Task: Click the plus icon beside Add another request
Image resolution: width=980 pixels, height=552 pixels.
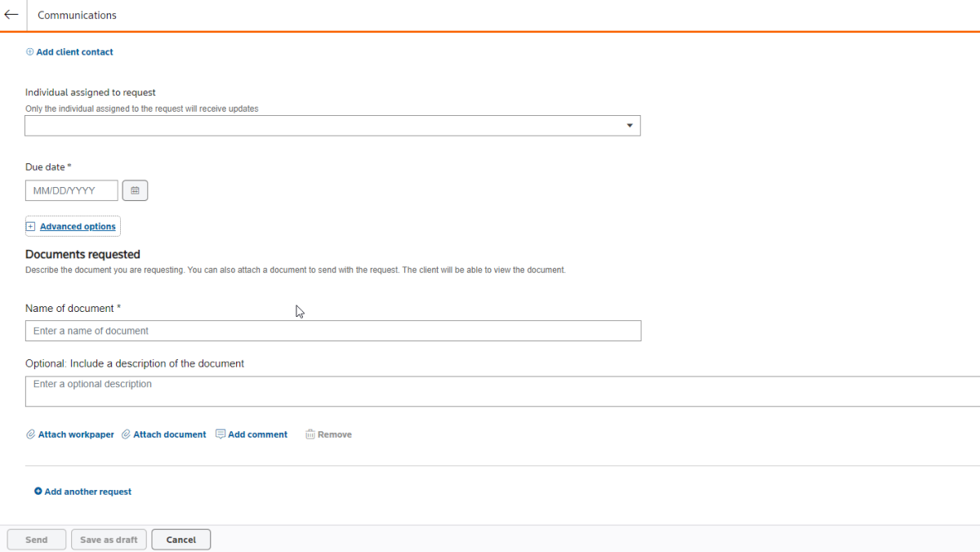Action: [x=38, y=491]
